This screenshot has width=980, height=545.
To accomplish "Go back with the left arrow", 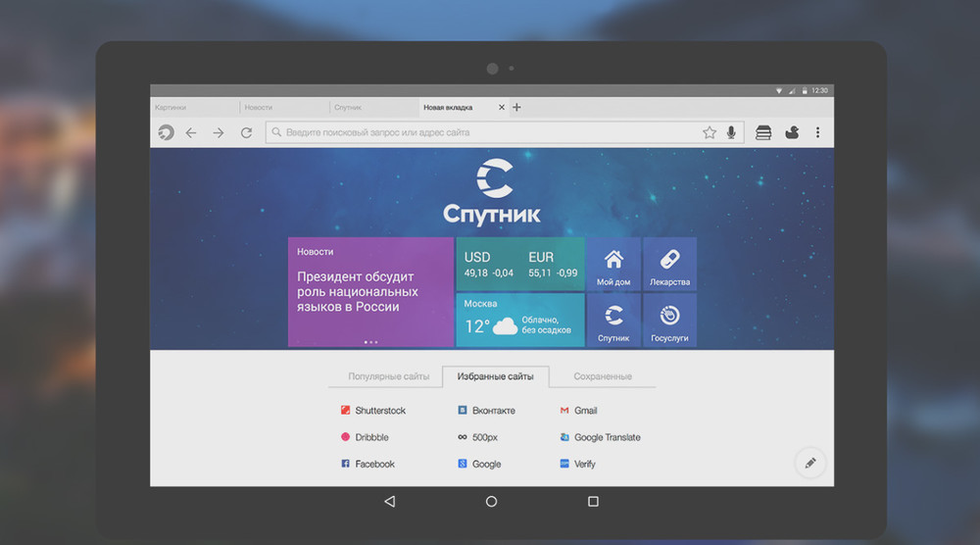I will click(x=191, y=132).
